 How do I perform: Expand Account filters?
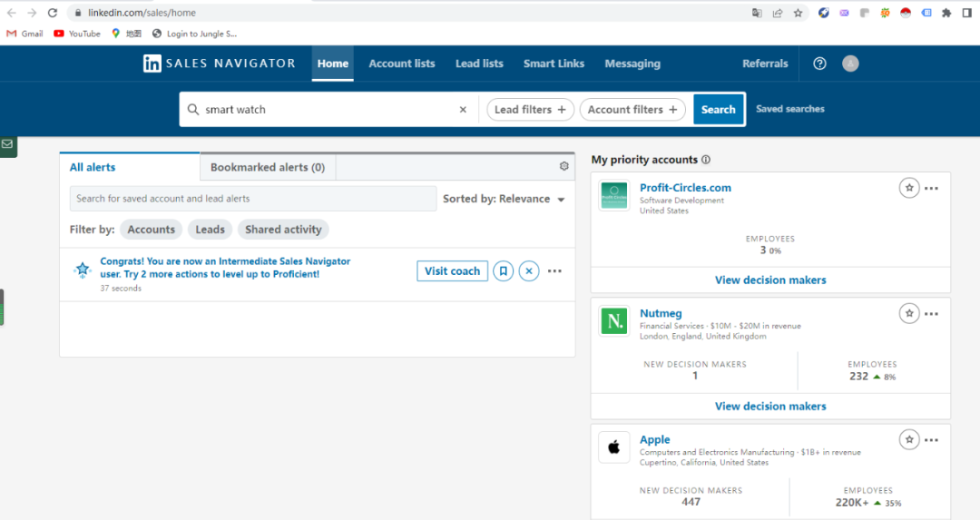click(632, 110)
